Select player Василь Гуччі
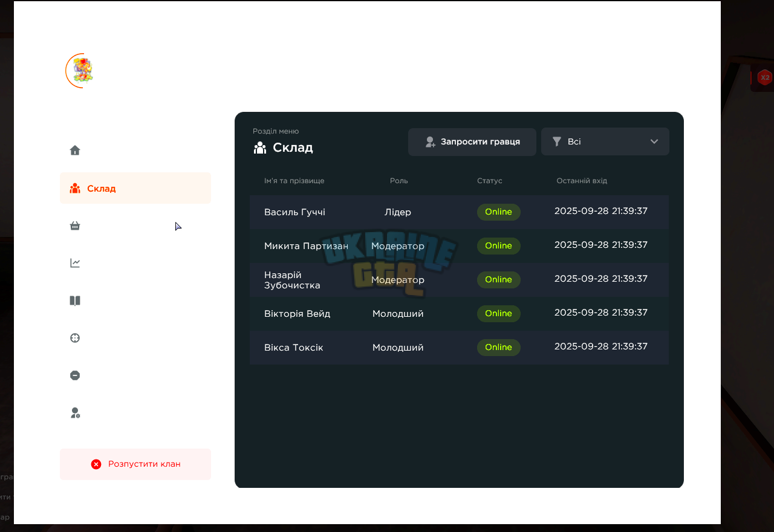 [x=294, y=212]
